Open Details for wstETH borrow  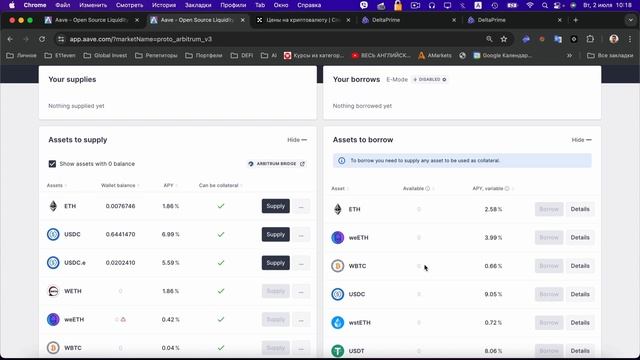580,322
